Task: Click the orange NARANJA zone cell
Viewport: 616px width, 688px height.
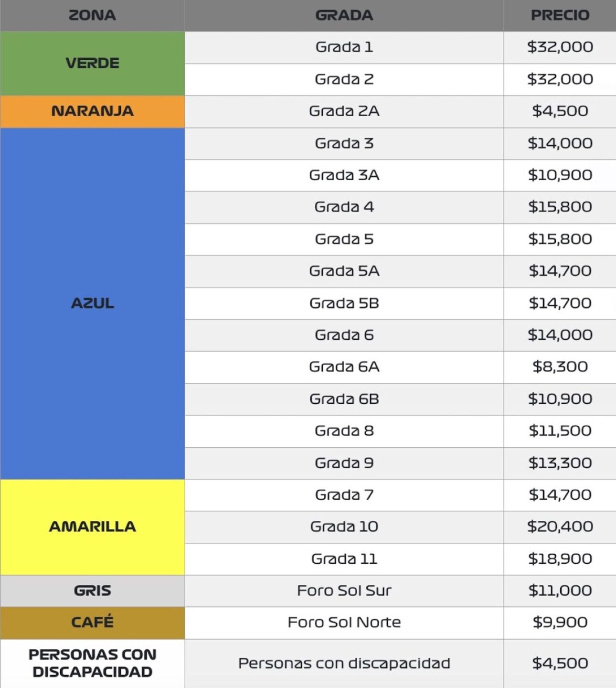Action: (x=92, y=111)
